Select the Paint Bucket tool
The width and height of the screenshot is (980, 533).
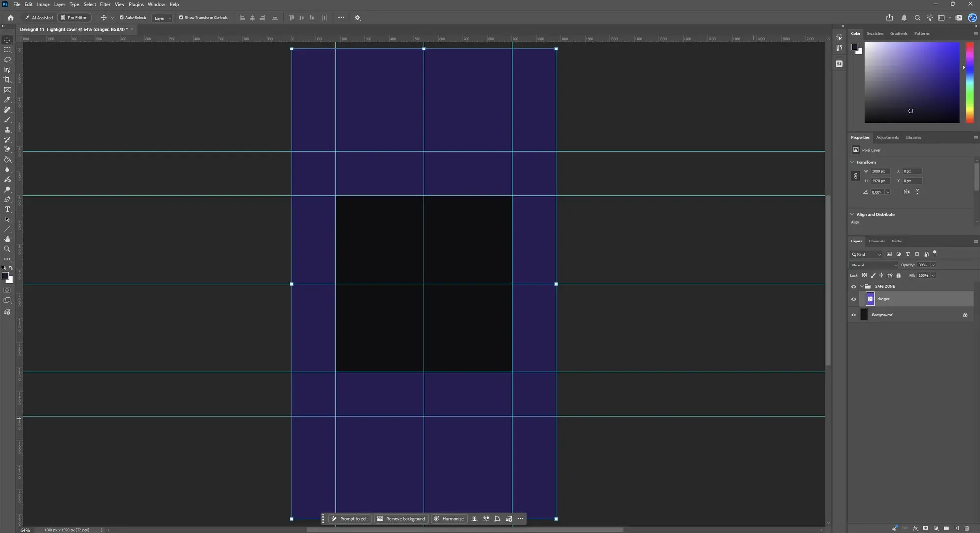click(7, 160)
